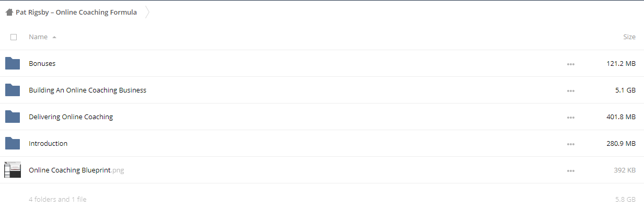Open Online Coaching Blueprint.png file name
The image size is (644, 219).
(x=76, y=170)
